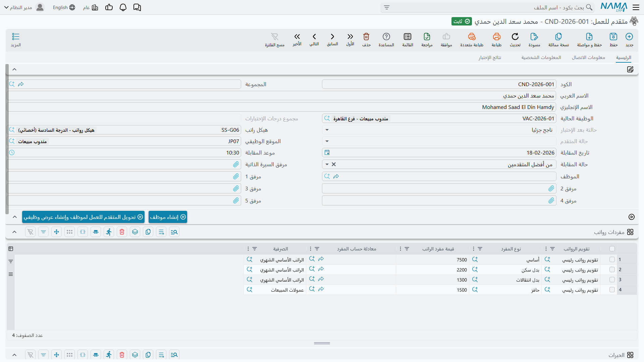Viewport: 644px width, 362px height.
Task: Clear حالة المقابلة value with X
Action: click(334, 164)
